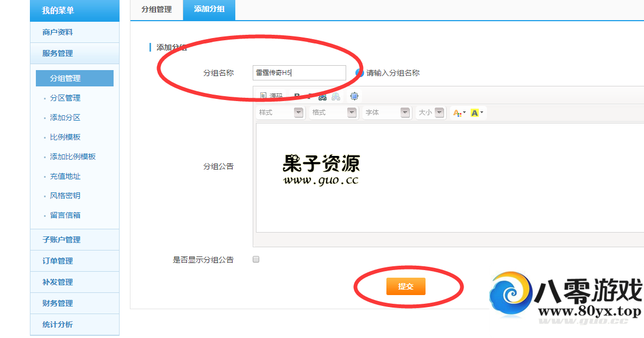Click the 源码 source code icon
This screenshot has height=338, width=644.
[x=271, y=96]
